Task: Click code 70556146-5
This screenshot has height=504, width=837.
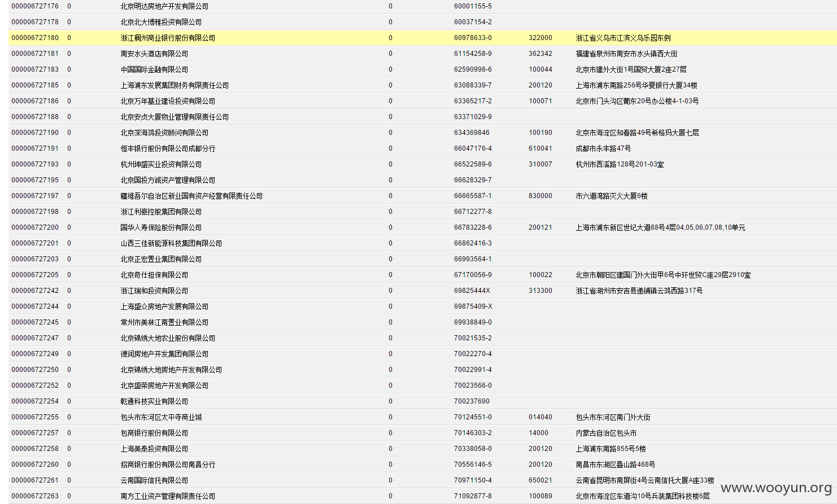Action: [x=473, y=464]
